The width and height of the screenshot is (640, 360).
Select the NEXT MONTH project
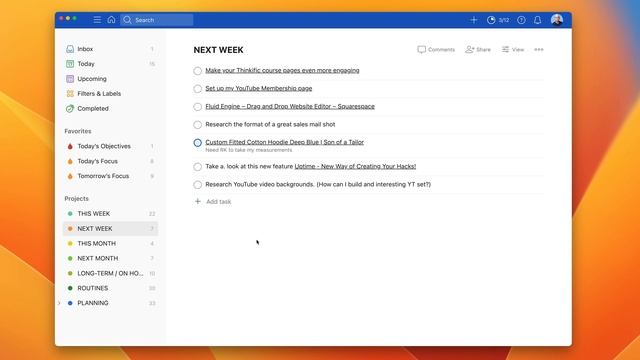[110, 258]
